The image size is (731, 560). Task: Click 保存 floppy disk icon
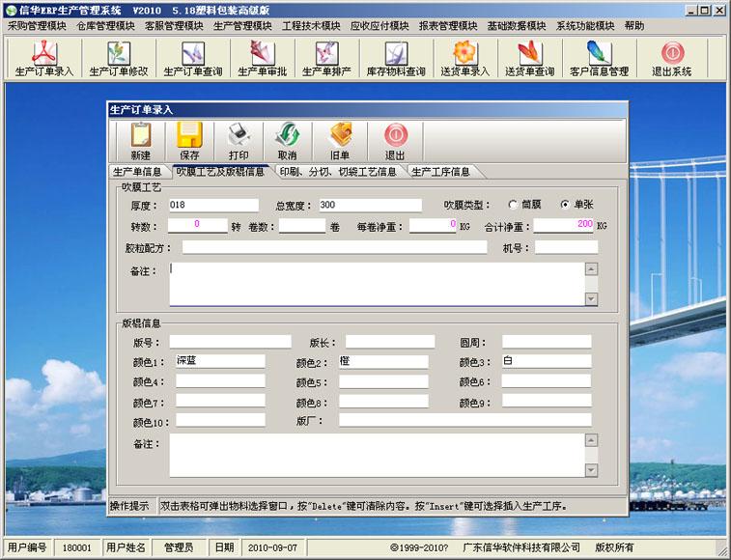pos(189,141)
